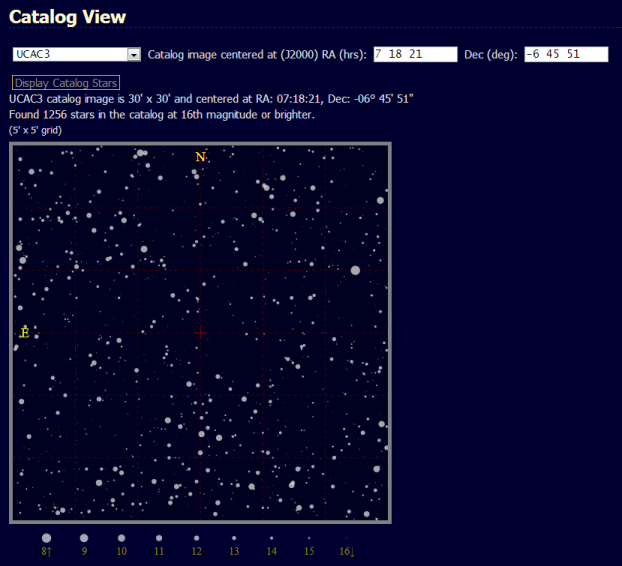
Task: Click the magnitude 8 legend dot
Action: 46,538
